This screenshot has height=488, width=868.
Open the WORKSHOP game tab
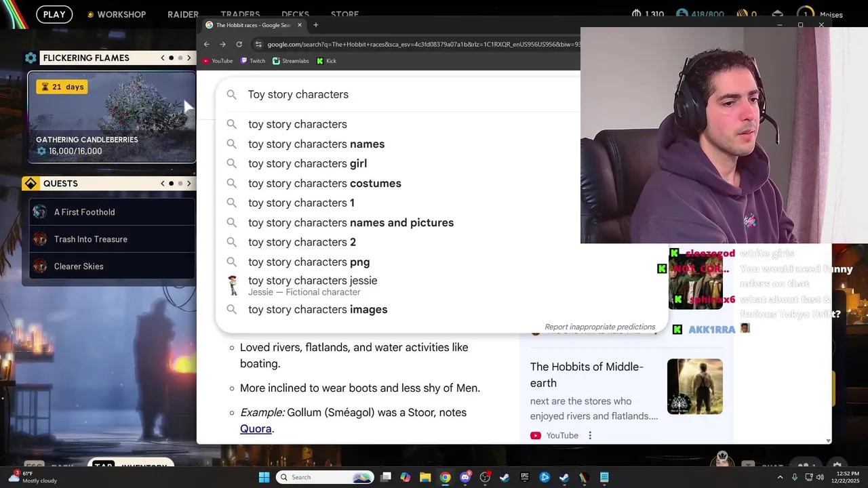tap(117, 14)
